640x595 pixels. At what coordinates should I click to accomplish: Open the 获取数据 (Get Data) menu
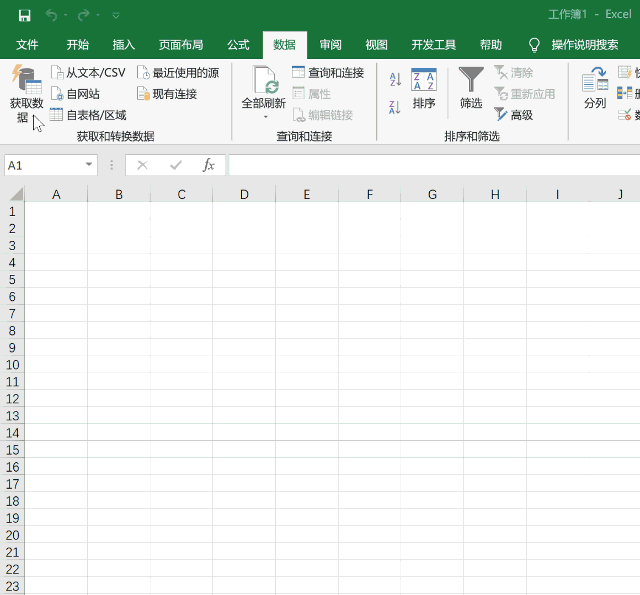26,95
